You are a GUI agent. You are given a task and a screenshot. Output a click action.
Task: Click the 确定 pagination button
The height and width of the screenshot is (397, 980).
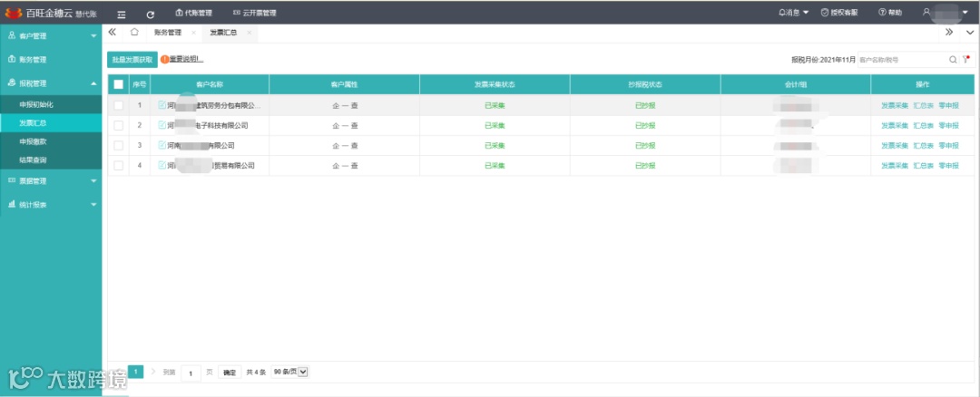point(230,373)
